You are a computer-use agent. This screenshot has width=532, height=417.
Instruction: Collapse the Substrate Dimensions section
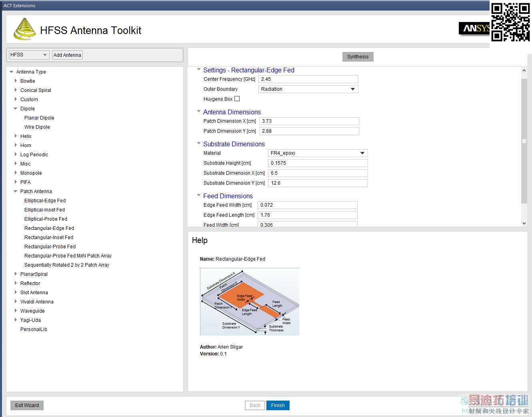click(199, 144)
